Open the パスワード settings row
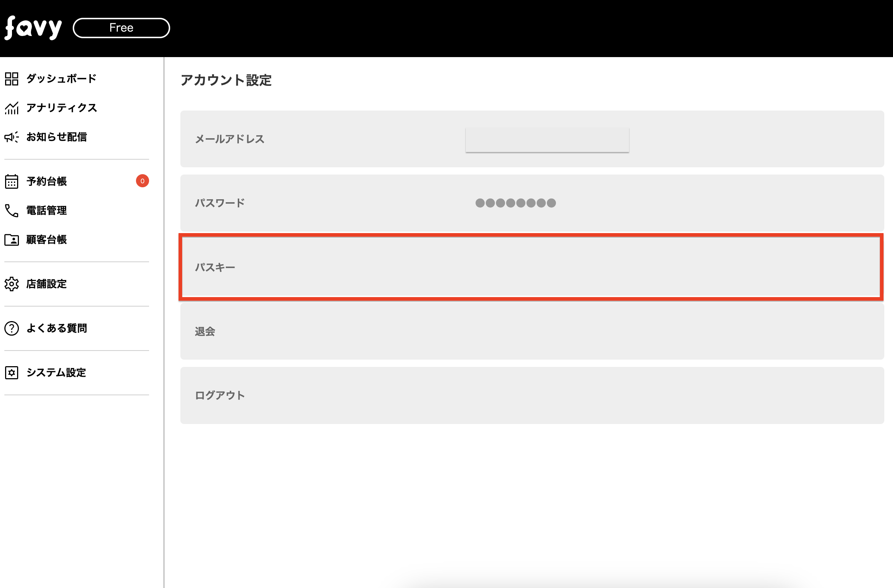The width and height of the screenshot is (893, 588). [x=532, y=203]
